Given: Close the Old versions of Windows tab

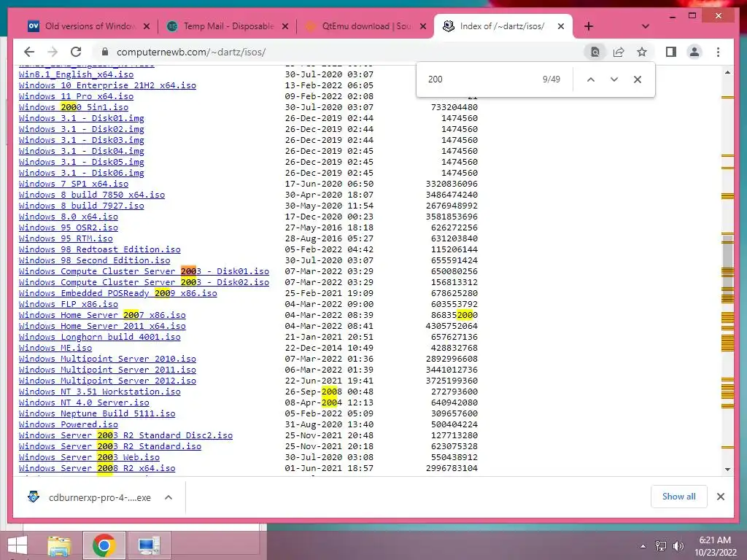Looking at the screenshot, I should tap(147, 26).
